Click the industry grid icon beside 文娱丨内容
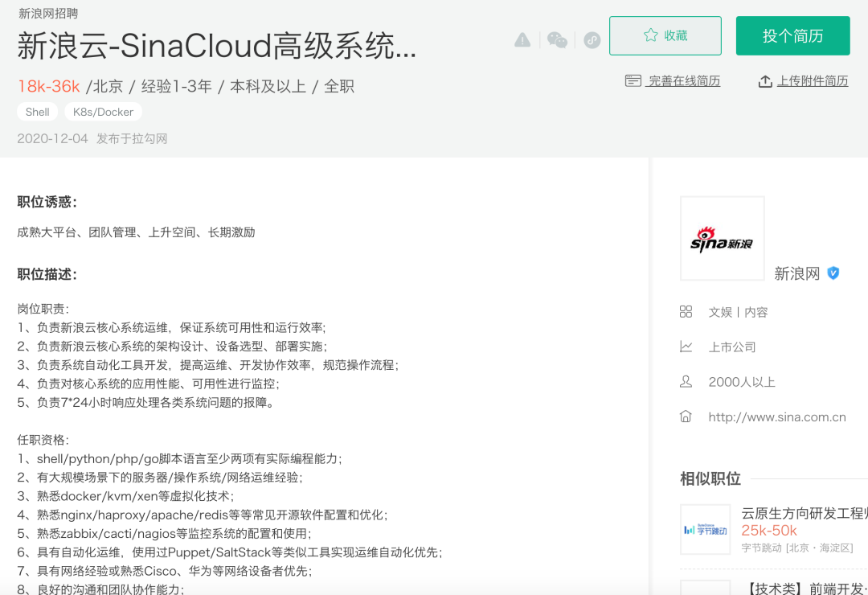The image size is (868, 595). point(686,312)
